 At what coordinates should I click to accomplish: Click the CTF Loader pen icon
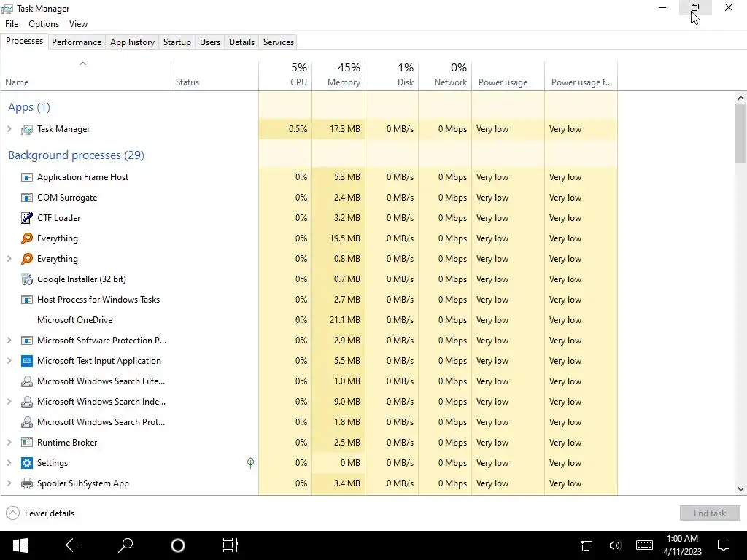coord(27,218)
